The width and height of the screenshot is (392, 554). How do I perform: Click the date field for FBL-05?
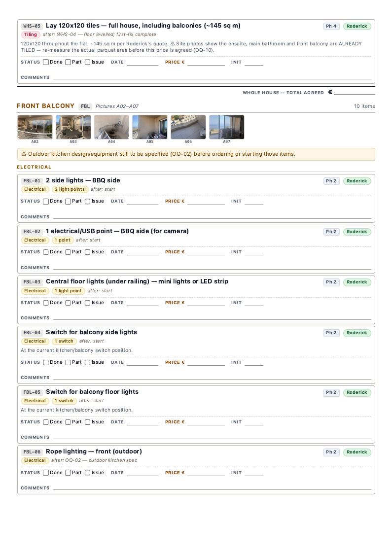tap(143, 422)
